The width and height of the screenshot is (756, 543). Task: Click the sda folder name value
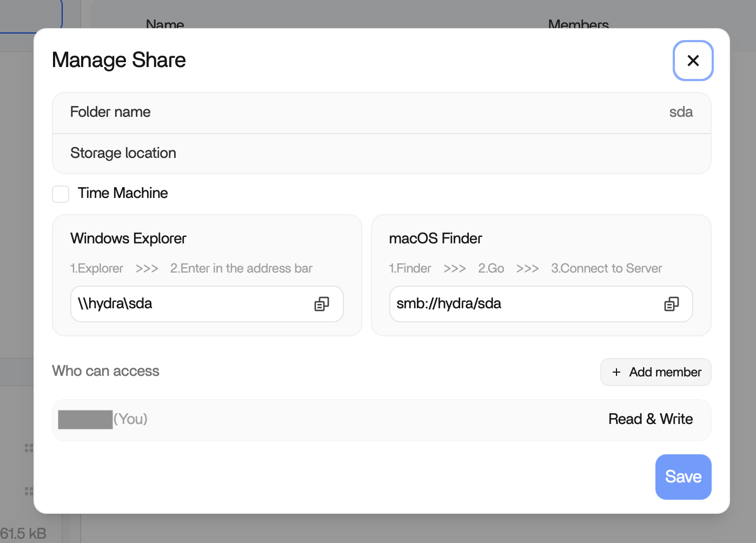(x=680, y=112)
